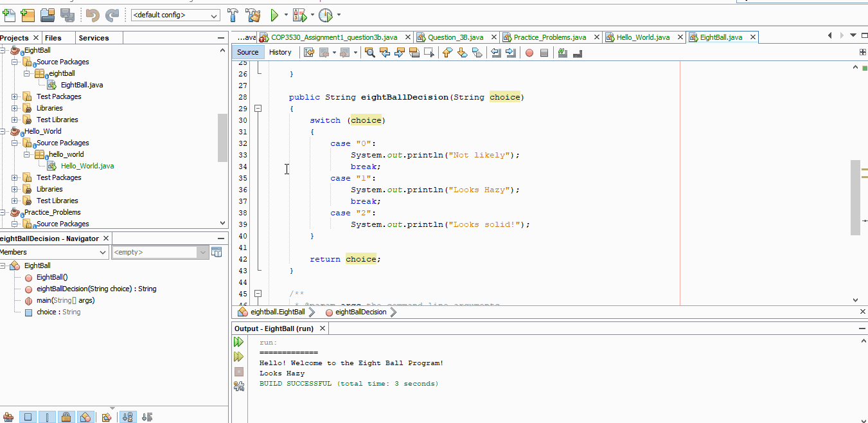This screenshot has width=868, height=423.
Task: Open the Members dropdown in Navigator
Action: click(x=54, y=252)
